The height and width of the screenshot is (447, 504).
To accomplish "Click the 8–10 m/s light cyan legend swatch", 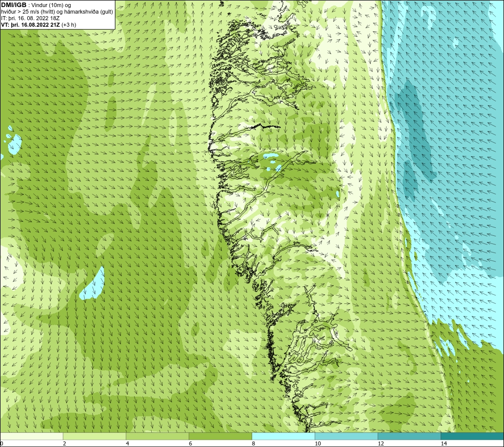I will [x=283, y=436].
